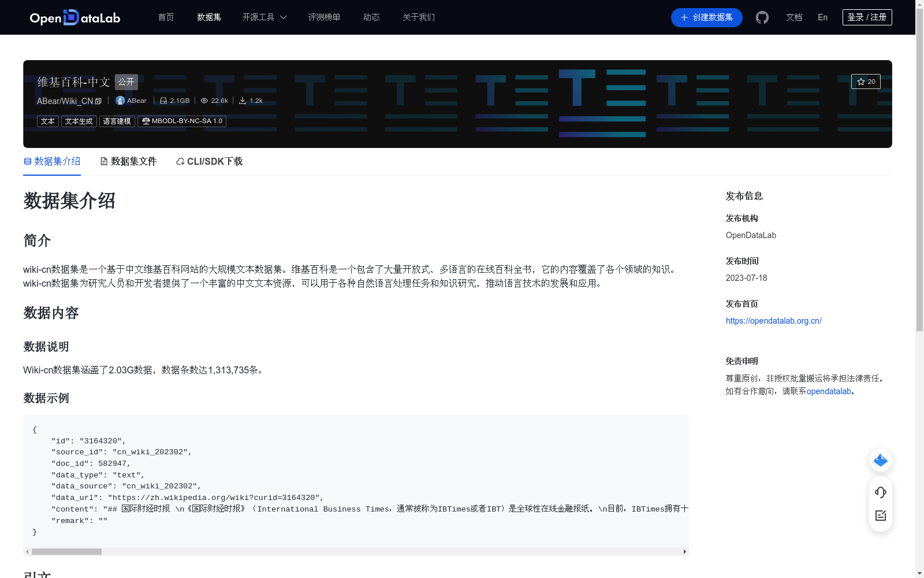Image resolution: width=924 pixels, height=578 pixels.
Task: Open the headset customer support icon
Action: (881, 492)
